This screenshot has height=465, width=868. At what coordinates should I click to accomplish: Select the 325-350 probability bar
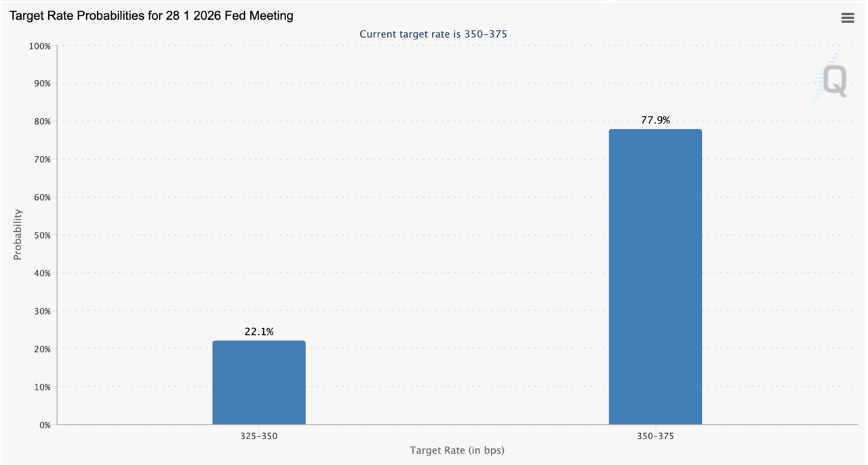[x=259, y=382]
